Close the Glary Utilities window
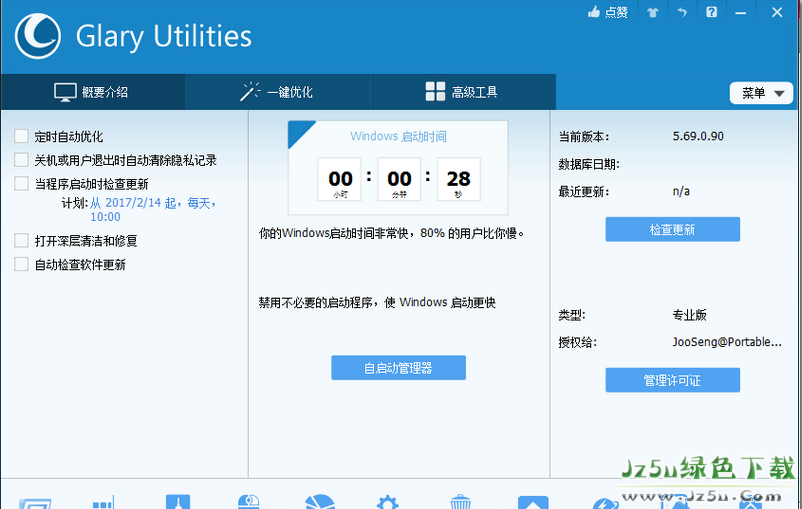This screenshot has width=802, height=509. [777, 12]
